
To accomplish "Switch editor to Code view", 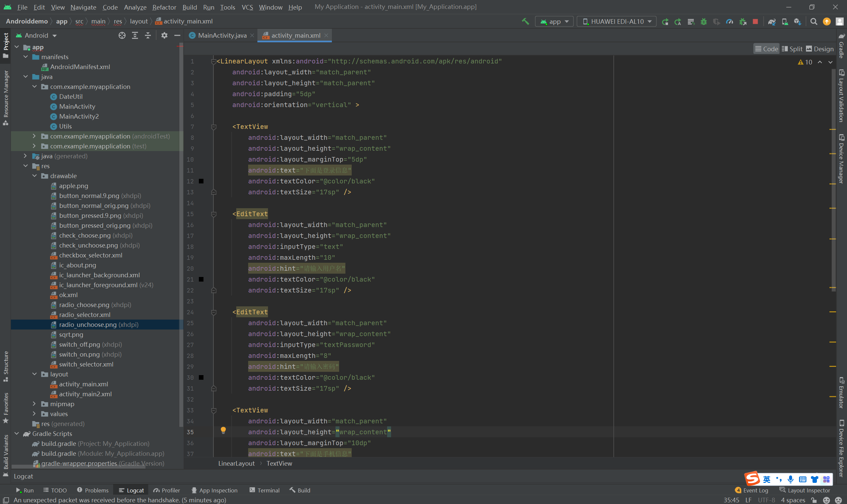I will point(767,49).
